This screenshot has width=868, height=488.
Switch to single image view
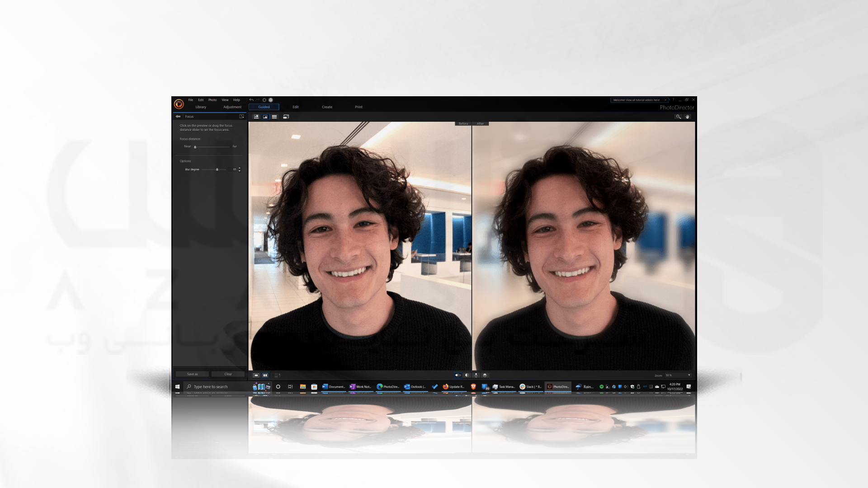click(x=256, y=375)
